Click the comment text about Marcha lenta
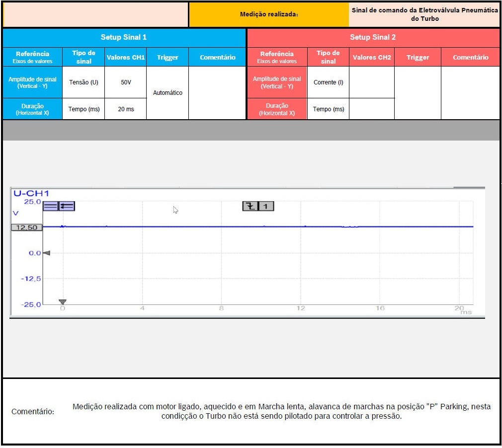This screenshot has width=502, height=448. tap(281, 411)
